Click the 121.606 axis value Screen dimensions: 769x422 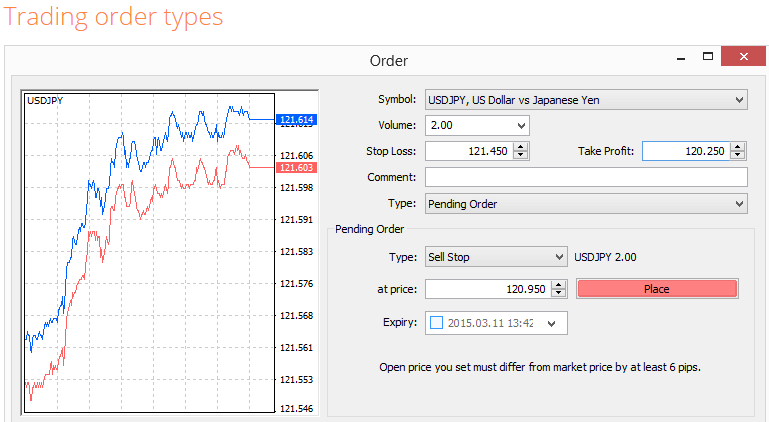[296, 156]
